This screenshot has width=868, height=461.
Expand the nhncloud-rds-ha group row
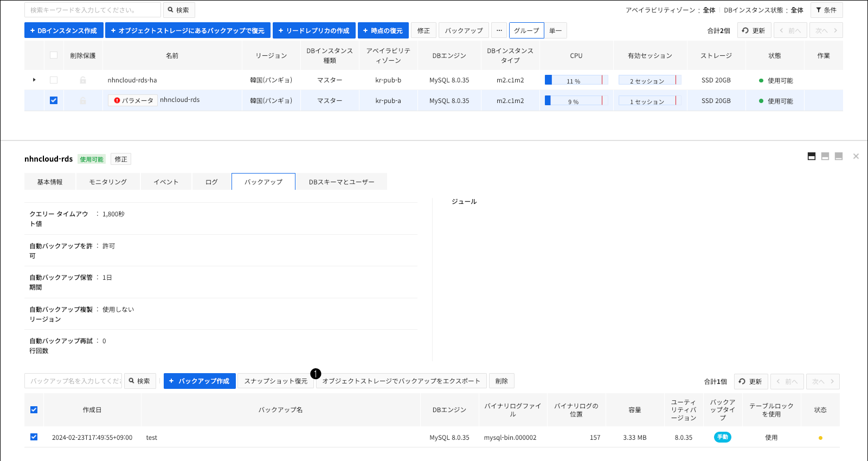tap(34, 80)
